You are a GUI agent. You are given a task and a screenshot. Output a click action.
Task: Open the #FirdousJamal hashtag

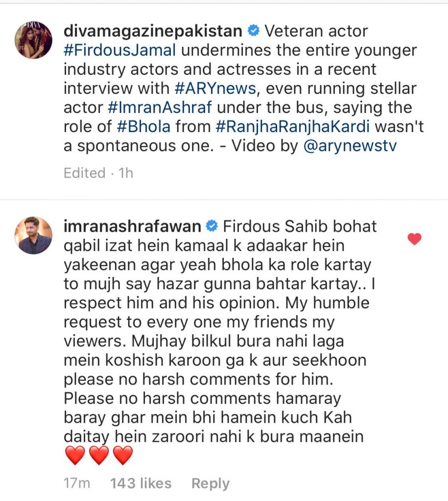click(120, 50)
